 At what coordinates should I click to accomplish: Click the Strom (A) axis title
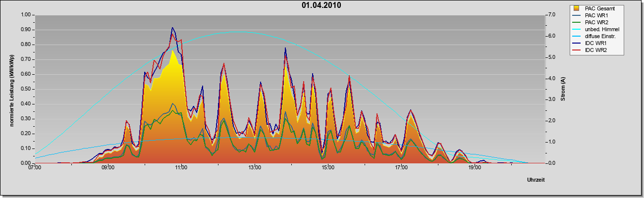[563, 89]
